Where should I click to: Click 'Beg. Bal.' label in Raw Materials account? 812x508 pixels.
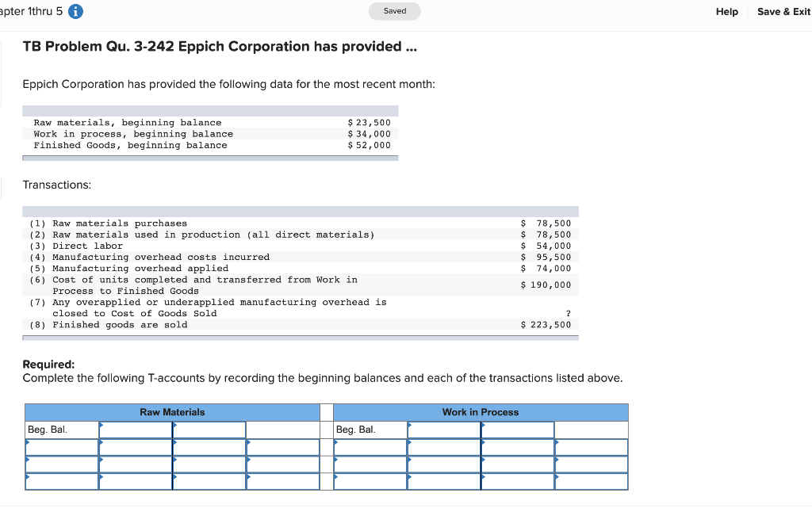coord(47,430)
